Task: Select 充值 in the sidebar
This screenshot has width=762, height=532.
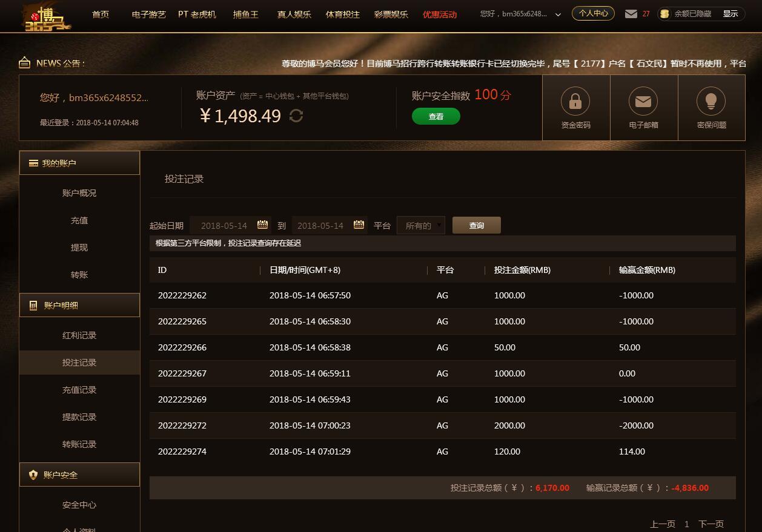Action: (79, 220)
